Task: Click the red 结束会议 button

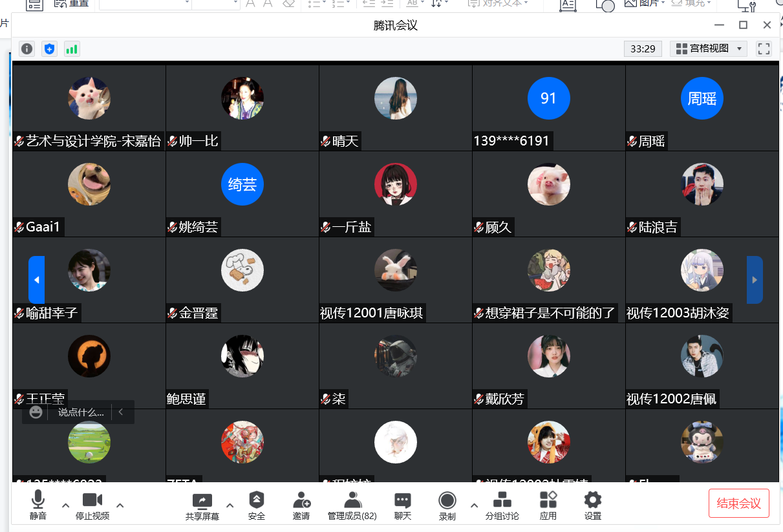Action: [739, 504]
